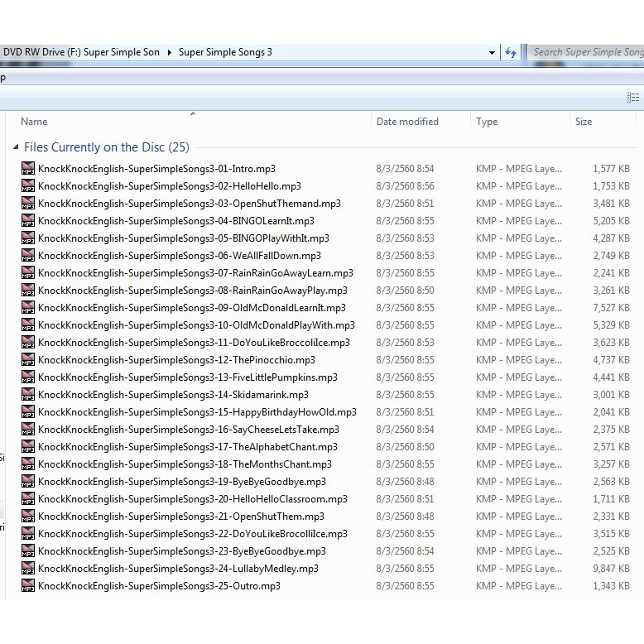Select the 17-TheAlphabetChant.mp3 file name
This screenshot has width=644, height=644.
(187, 447)
